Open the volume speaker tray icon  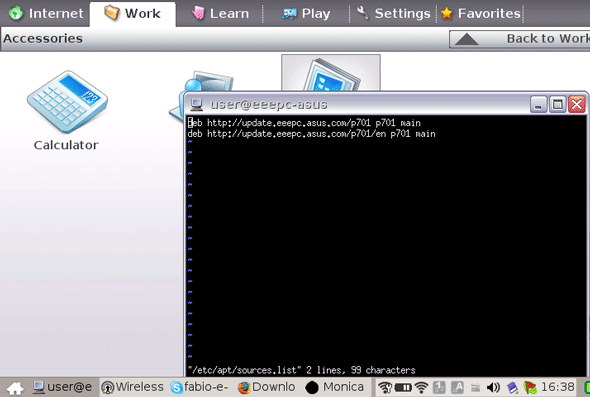click(493, 387)
